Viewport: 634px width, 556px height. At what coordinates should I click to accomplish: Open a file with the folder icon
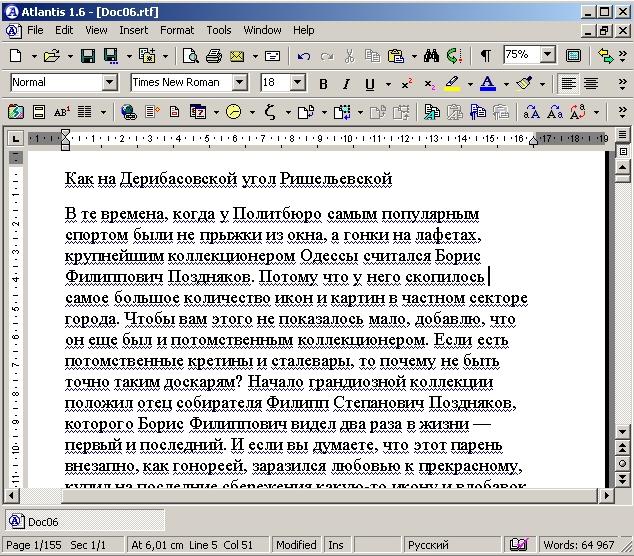pos(52,55)
